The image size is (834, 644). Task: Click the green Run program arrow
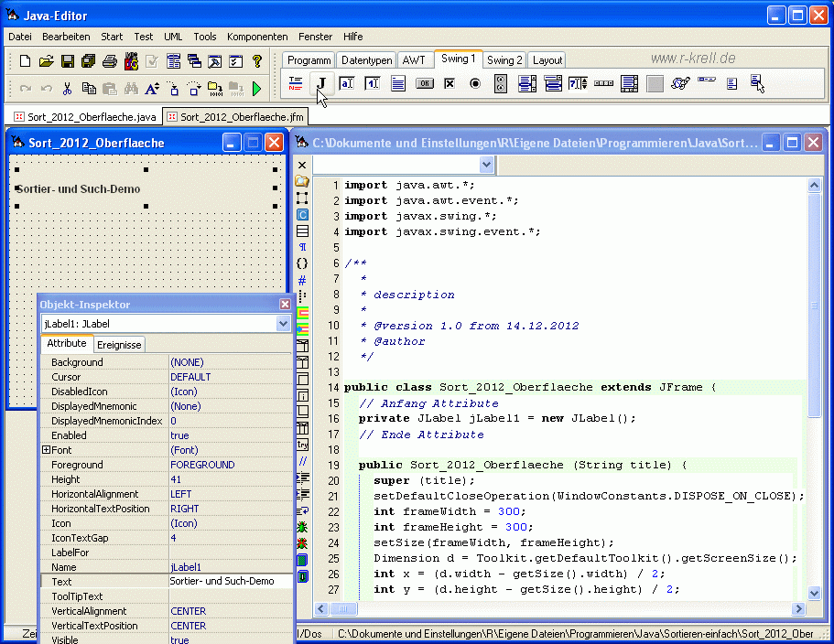click(x=257, y=89)
